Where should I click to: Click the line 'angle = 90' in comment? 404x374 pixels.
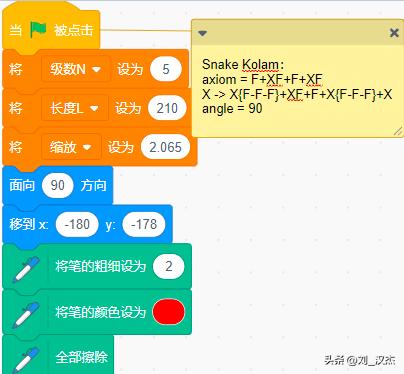(x=232, y=108)
